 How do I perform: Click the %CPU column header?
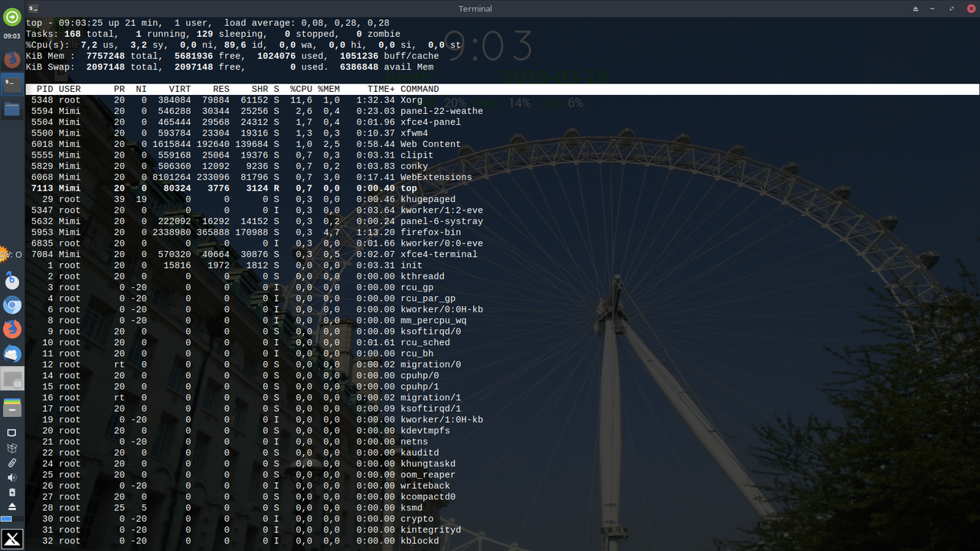(301, 90)
